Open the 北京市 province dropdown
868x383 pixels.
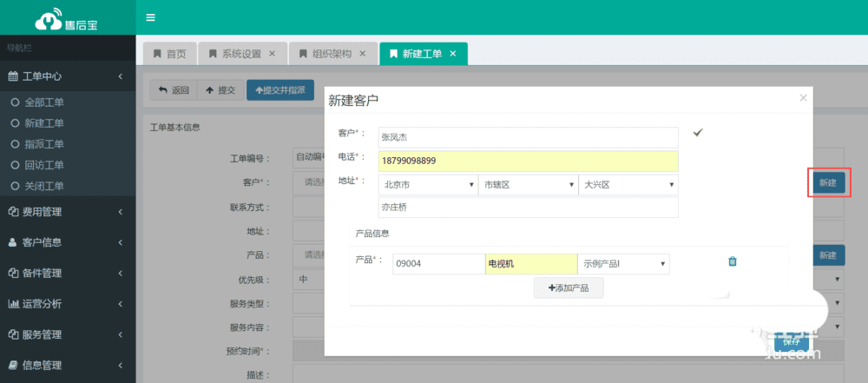point(428,185)
